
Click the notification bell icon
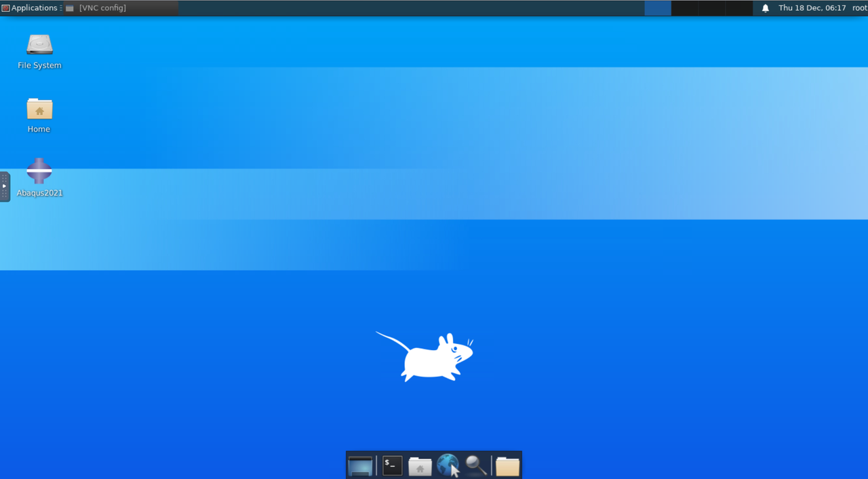[x=766, y=8]
